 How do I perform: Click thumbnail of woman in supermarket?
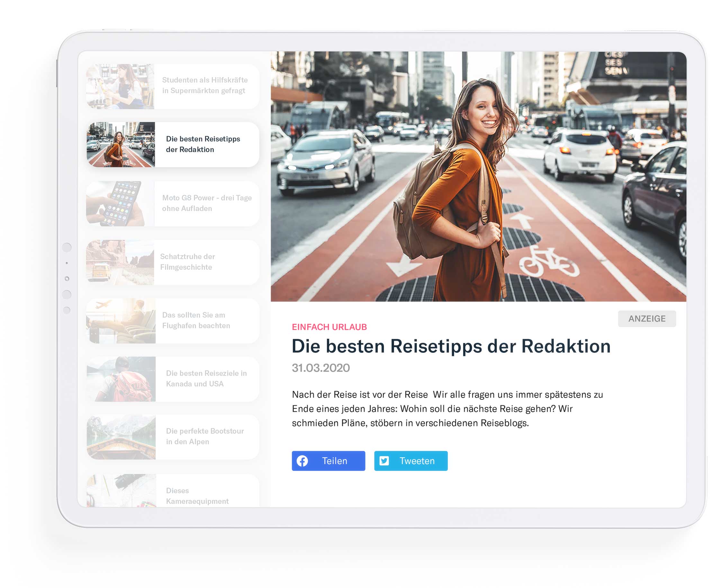coord(120,86)
